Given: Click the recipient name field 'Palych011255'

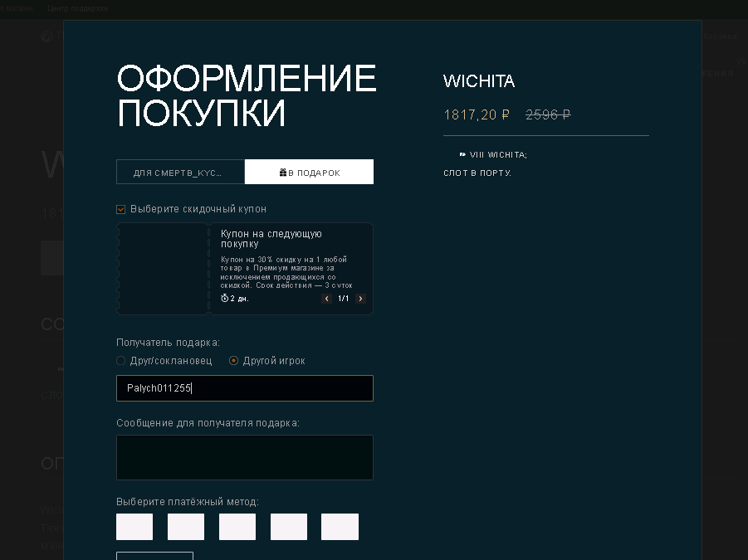Looking at the screenshot, I should click(245, 388).
